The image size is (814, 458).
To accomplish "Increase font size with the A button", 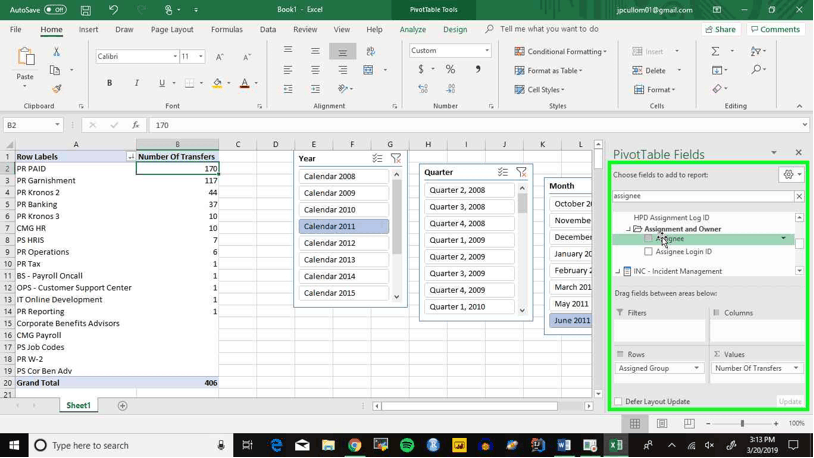I will point(220,57).
